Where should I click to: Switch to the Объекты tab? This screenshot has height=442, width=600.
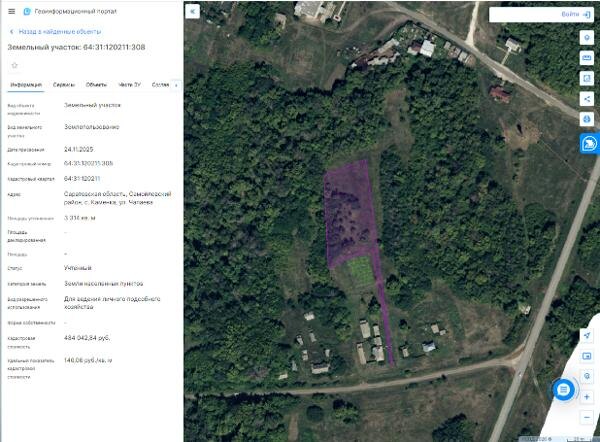coord(96,85)
